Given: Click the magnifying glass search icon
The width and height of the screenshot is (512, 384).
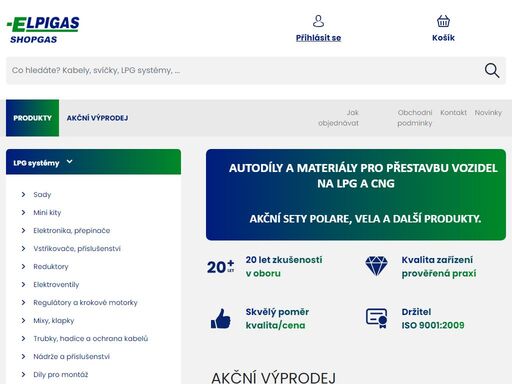Looking at the screenshot, I should 492,71.
